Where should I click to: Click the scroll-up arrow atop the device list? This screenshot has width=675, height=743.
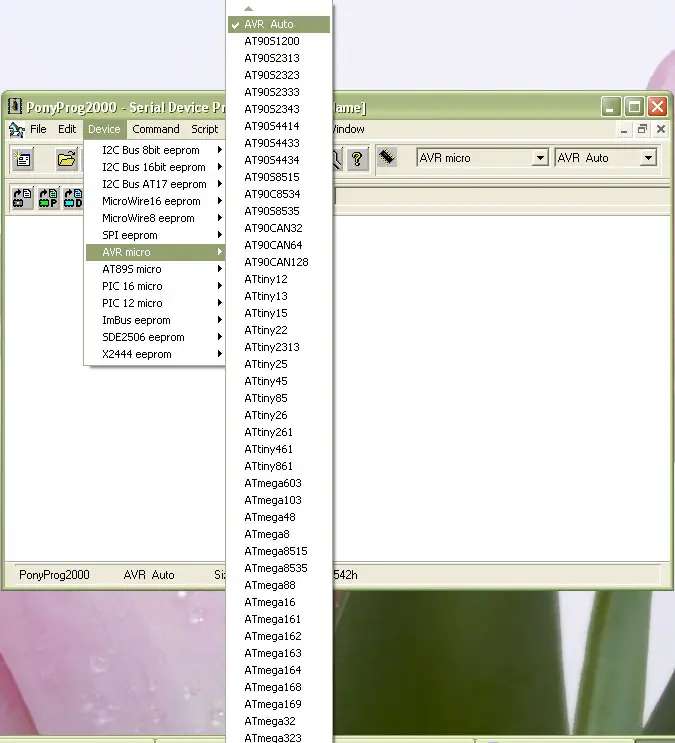[x=248, y=9]
